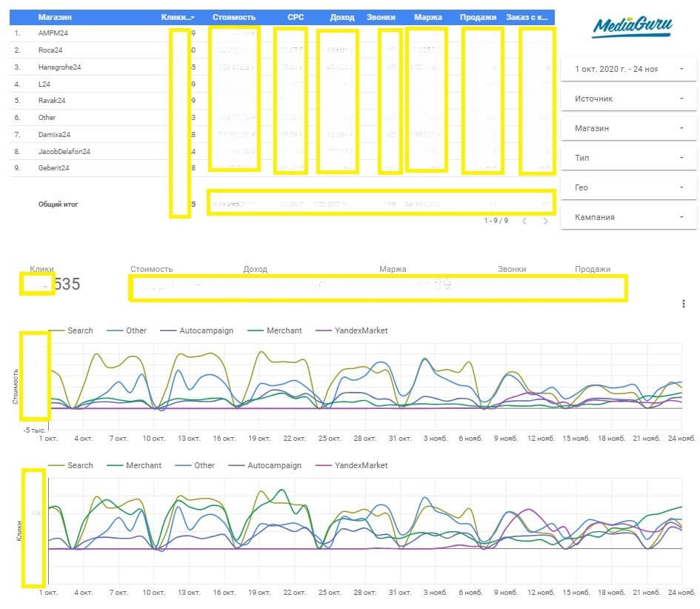This screenshot has height=609, width=700.
Task: Select the Hansgrohe24 table row
Action: point(59,67)
